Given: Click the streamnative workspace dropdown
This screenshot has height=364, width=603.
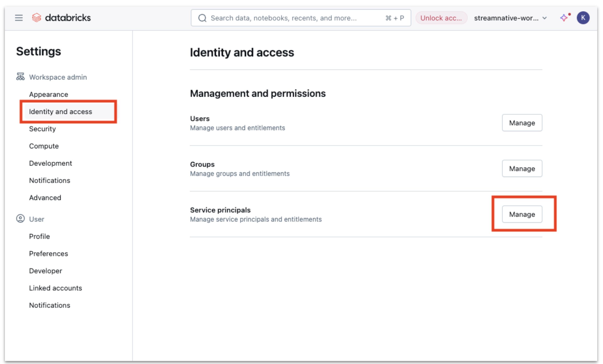Looking at the screenshot, I should click(x=510, y=17).
